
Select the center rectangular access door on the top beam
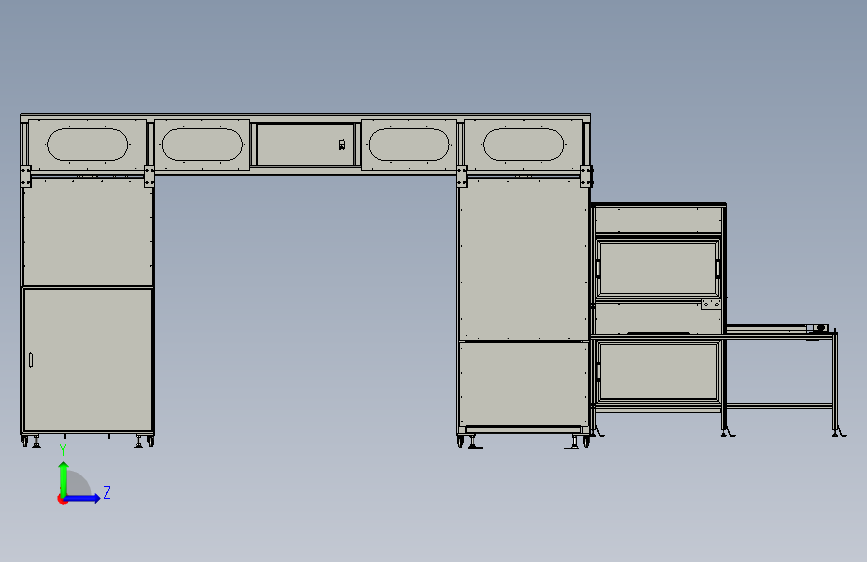point(305,144)
